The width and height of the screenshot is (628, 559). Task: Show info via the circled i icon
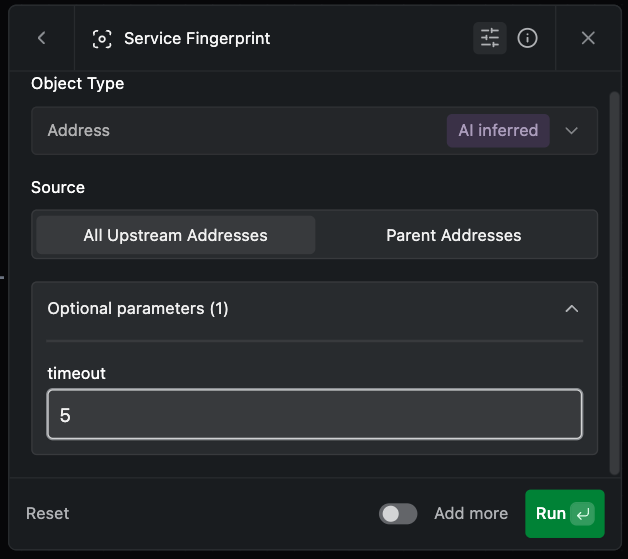click(528, 38)
